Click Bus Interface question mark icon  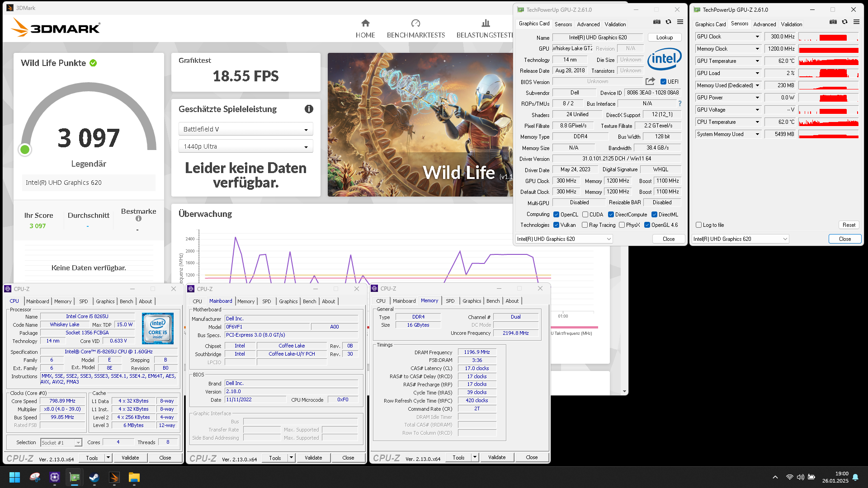tap(680, 103)
